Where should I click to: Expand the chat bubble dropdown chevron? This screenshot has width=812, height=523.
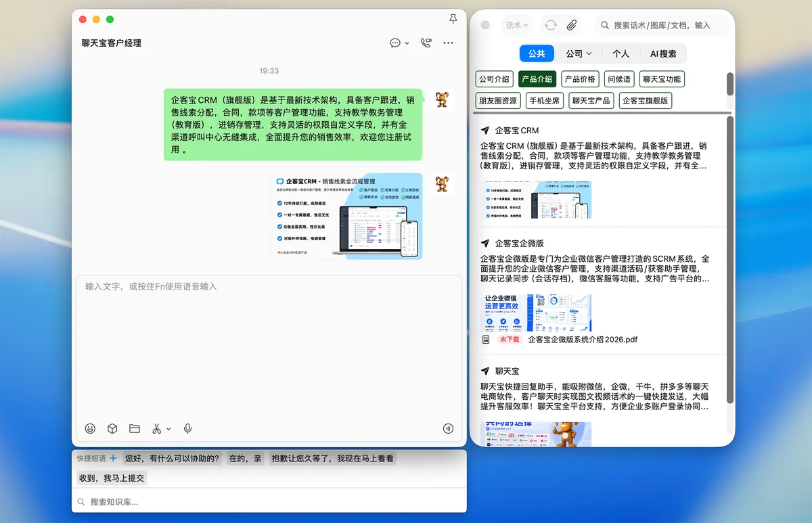tap(407, 43)
